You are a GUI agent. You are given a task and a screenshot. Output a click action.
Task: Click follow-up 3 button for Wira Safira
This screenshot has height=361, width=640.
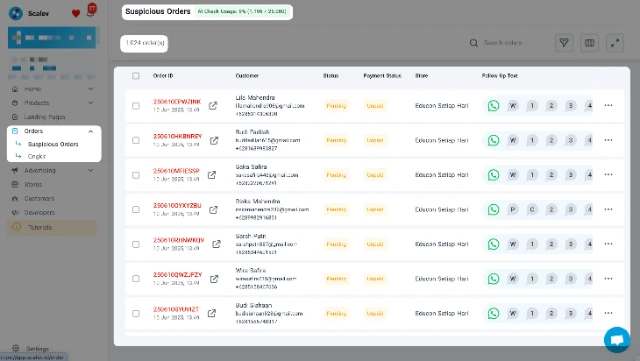click(x=571, y=279)
